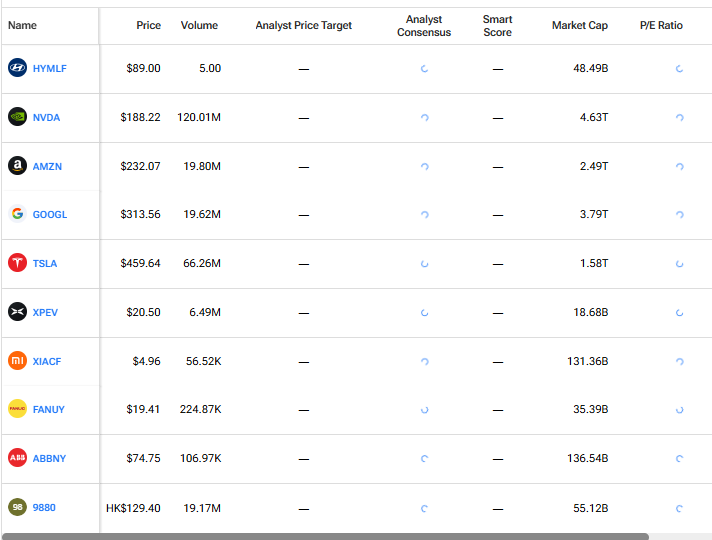
Task: Click the Fanuc logo icon beside FANUY
Action: click(17, 409)
